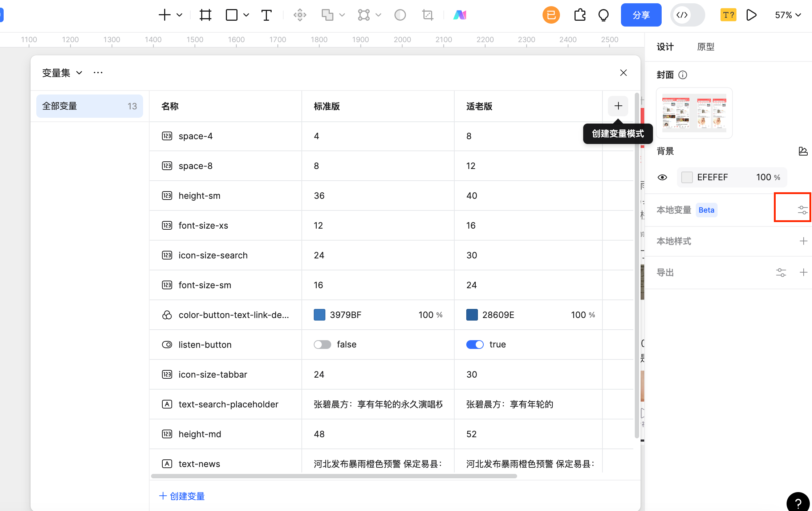
Task: Expand the shape tool dropdown arrow
Action: click(x=246, y=15)
